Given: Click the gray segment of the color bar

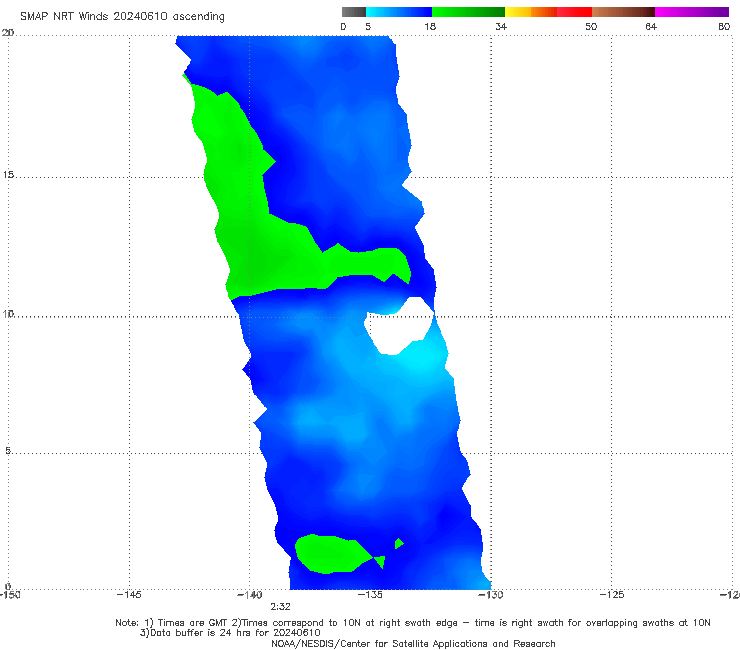Looking at the screenshot, I should (353, 12).
